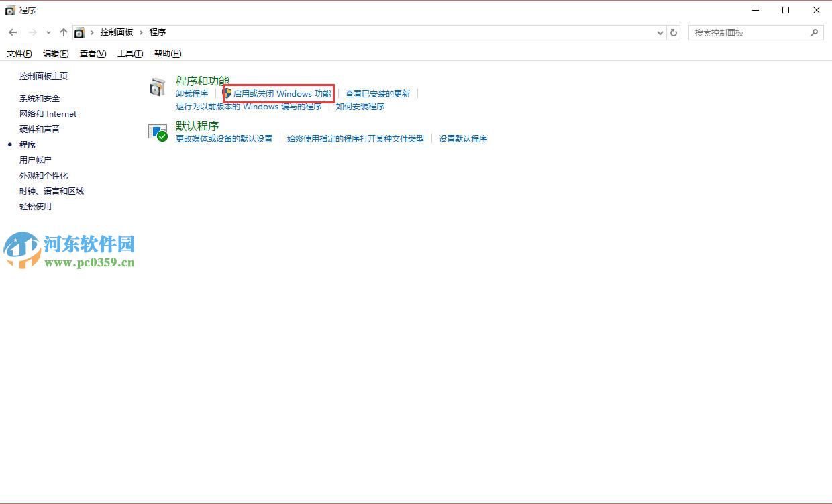Click the 程序和功能 category icon
Viewport: 832px width, 504px height.
(158, 87)
